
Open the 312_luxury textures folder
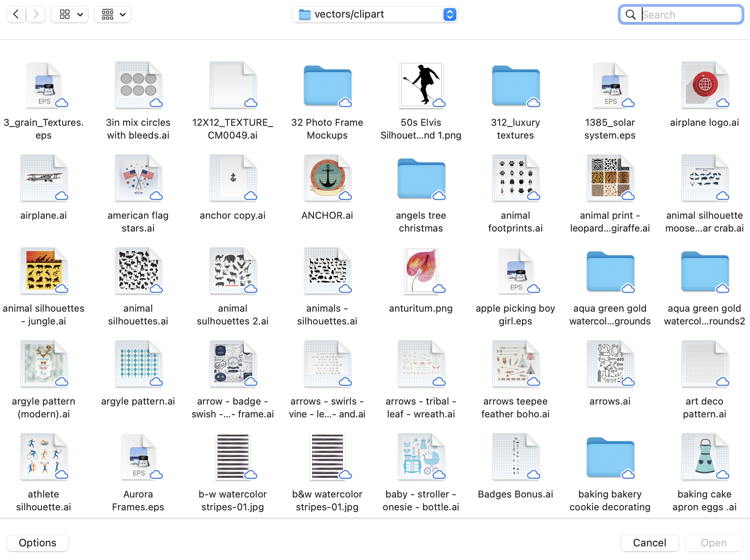[515, 85]
